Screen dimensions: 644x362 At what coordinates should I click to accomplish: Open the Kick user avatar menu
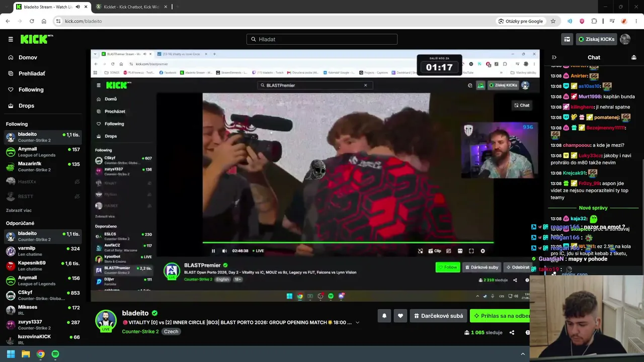click(625, 39)
